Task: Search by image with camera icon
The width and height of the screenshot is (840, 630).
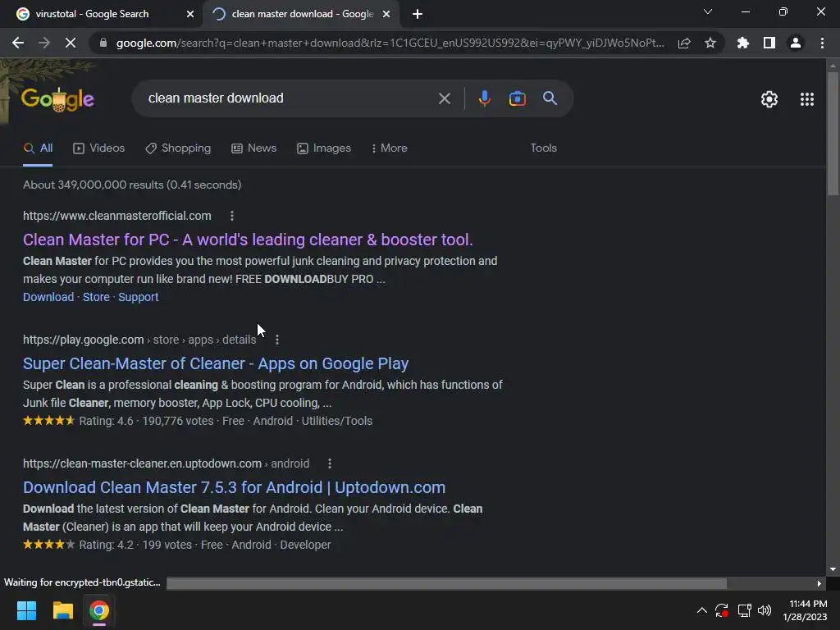Action: 517,98
